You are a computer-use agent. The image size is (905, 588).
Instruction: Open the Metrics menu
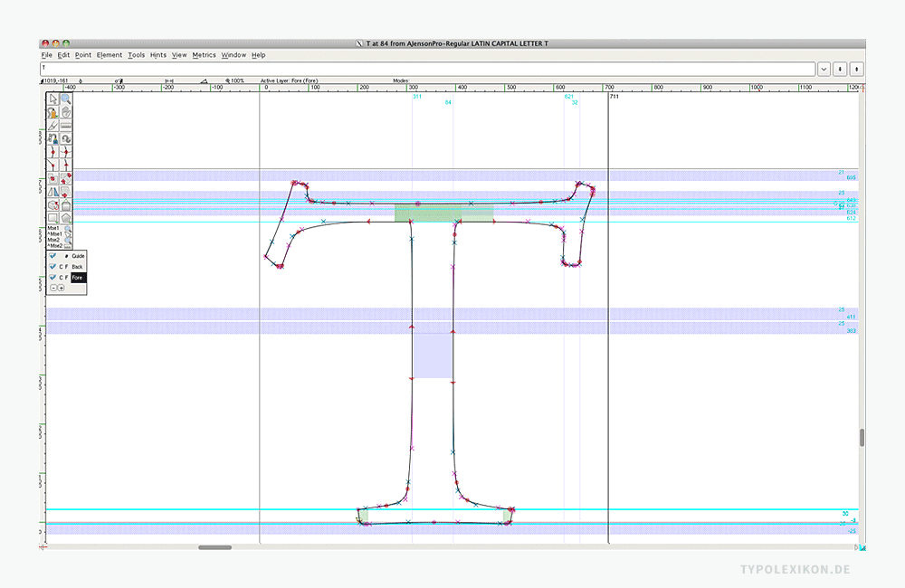[x=204, y=55]
